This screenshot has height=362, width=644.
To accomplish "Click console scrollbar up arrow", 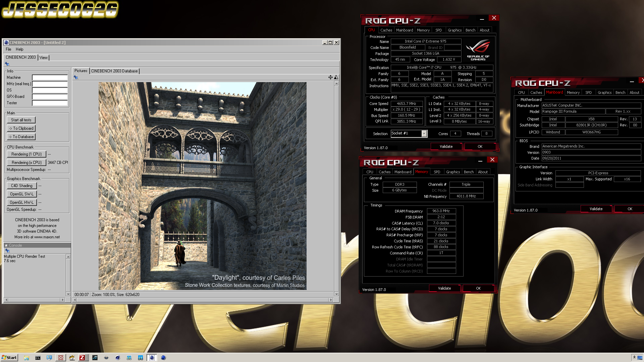I will (68, 257).
